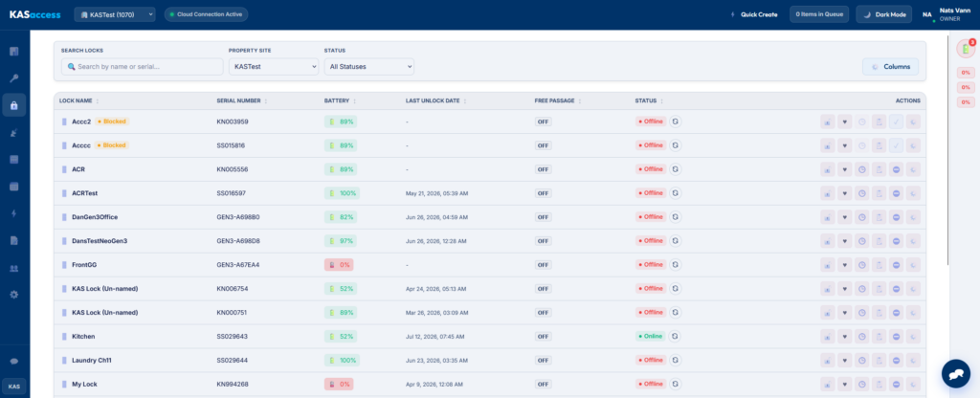Open the document reports sidebar icon
This screenshot has height=398, width=980.
[13, 240]
